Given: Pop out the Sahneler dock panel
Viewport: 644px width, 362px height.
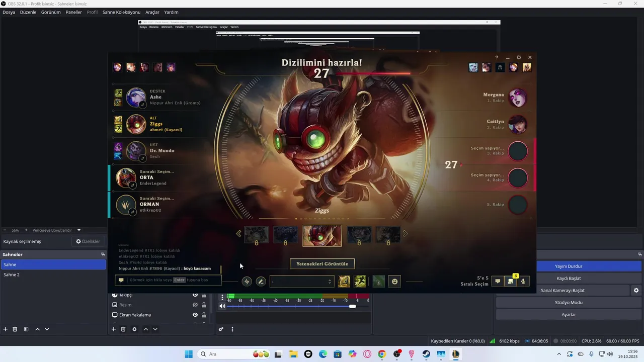Looking at the screenshot, I should (103, 254).
